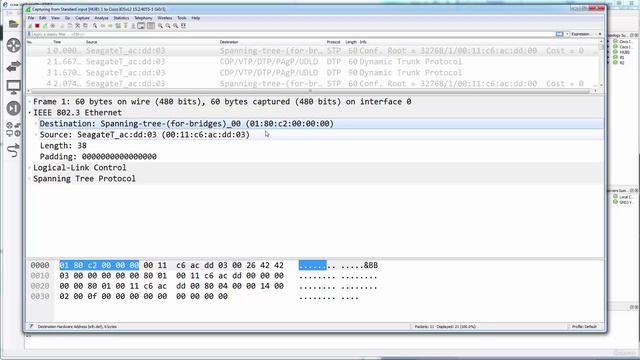Open project folder icon in GNS3
The image size is (640, 360).
(13, 24)
